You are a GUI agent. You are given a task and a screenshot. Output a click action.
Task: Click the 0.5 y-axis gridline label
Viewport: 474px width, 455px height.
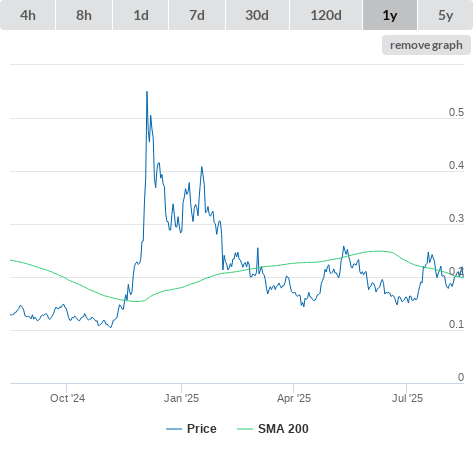click(456, 112)
